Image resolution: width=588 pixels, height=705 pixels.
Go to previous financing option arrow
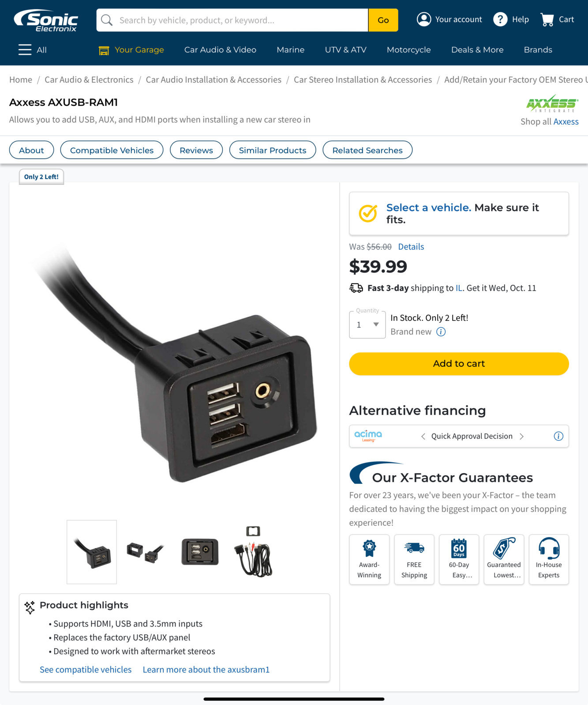pyautogui.click(x=423, y=436)
